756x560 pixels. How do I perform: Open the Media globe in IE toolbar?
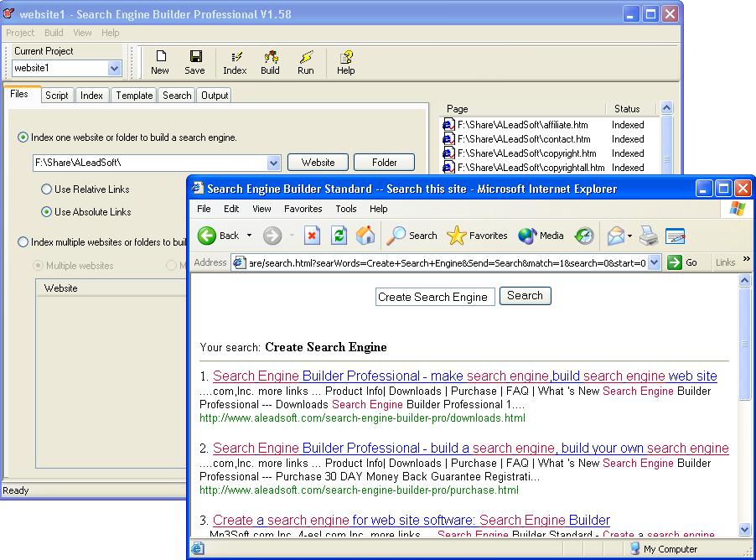(x=541, y=236)
